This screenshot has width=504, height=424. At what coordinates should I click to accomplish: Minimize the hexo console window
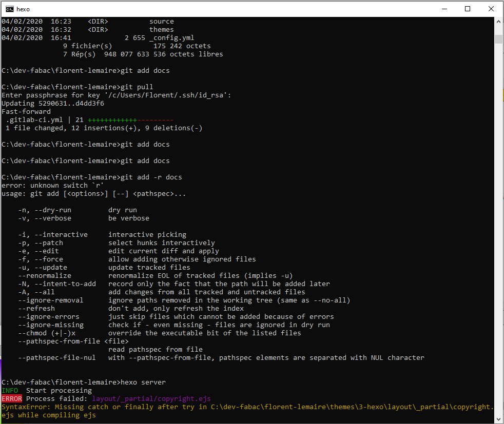pyautogui.click(x=444, y=9)
